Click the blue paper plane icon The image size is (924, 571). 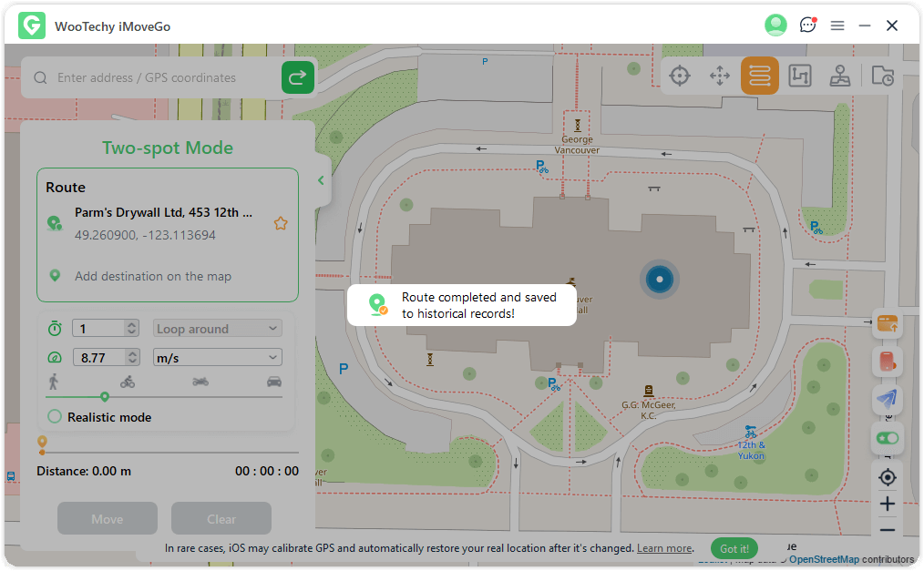point(887,399)
